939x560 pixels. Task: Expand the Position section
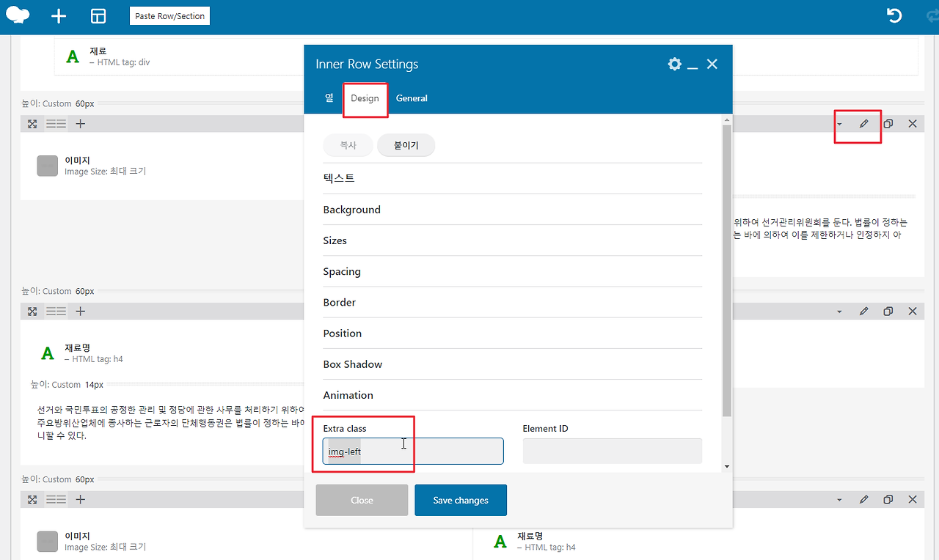tap(513, 333)
